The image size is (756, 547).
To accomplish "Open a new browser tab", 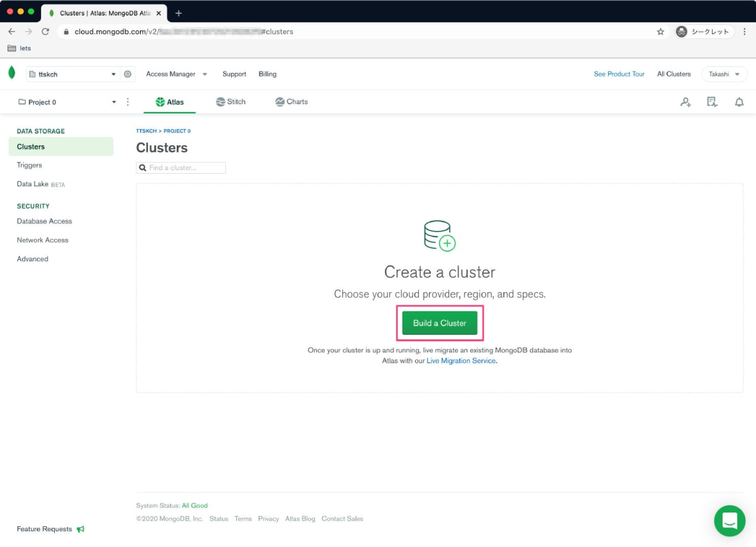I will [178, 13].
